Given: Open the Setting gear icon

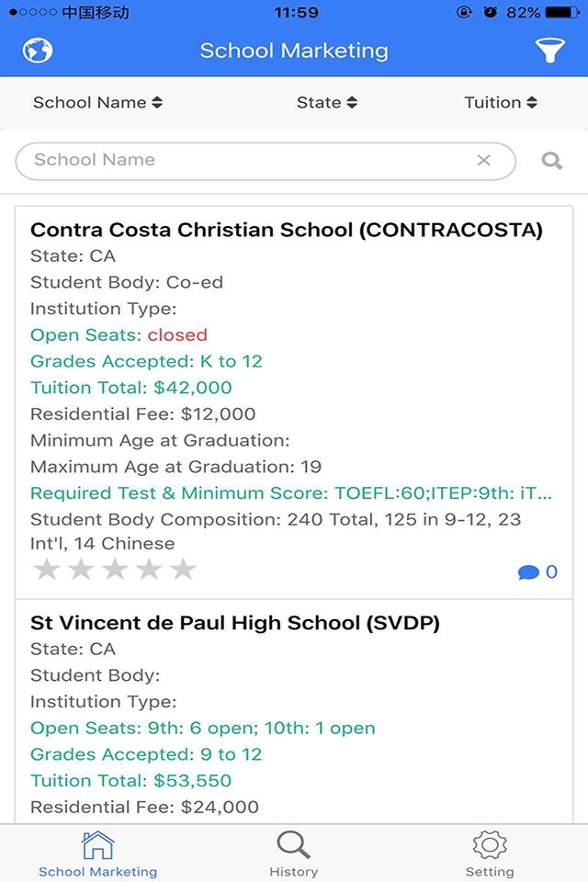Looking at the screenshot, I should click(x=490, y=845).
